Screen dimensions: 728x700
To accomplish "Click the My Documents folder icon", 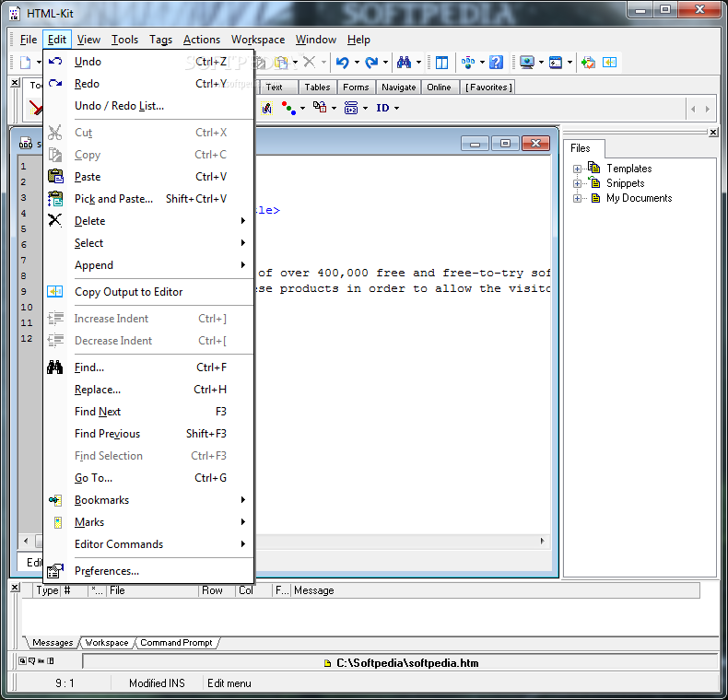I will [595, 198].
